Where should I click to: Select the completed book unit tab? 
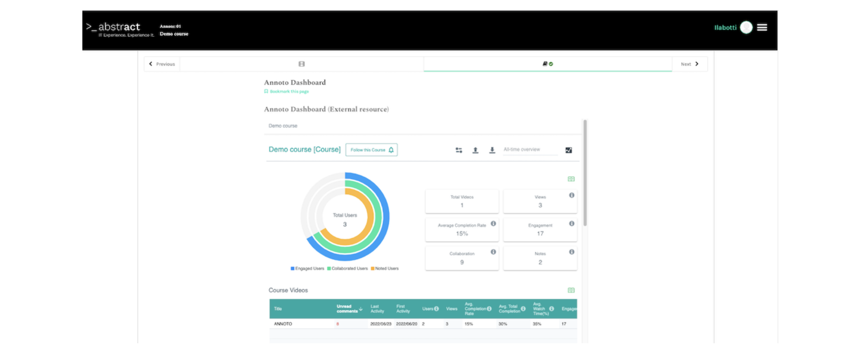coord(548,64)
